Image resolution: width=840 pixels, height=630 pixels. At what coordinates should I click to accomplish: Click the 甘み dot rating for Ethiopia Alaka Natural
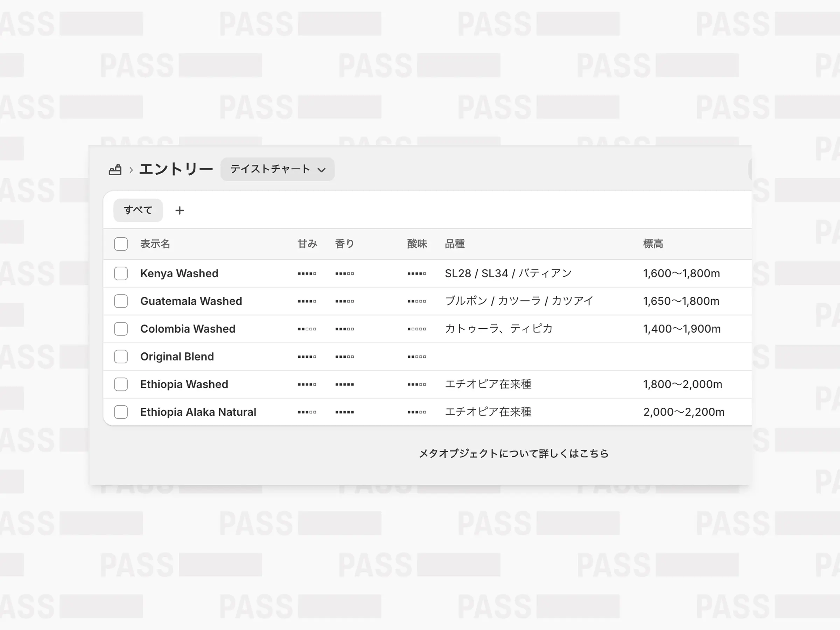307,412
